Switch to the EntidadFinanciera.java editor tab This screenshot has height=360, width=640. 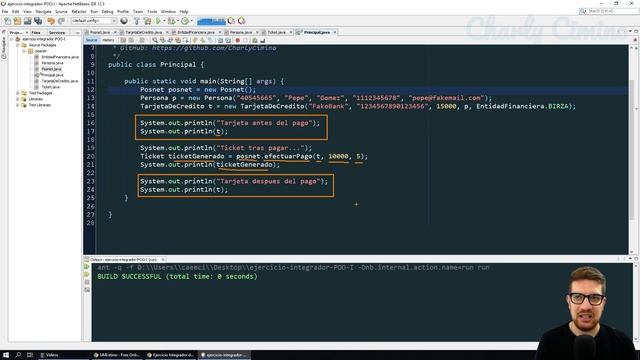coord(196,32)
